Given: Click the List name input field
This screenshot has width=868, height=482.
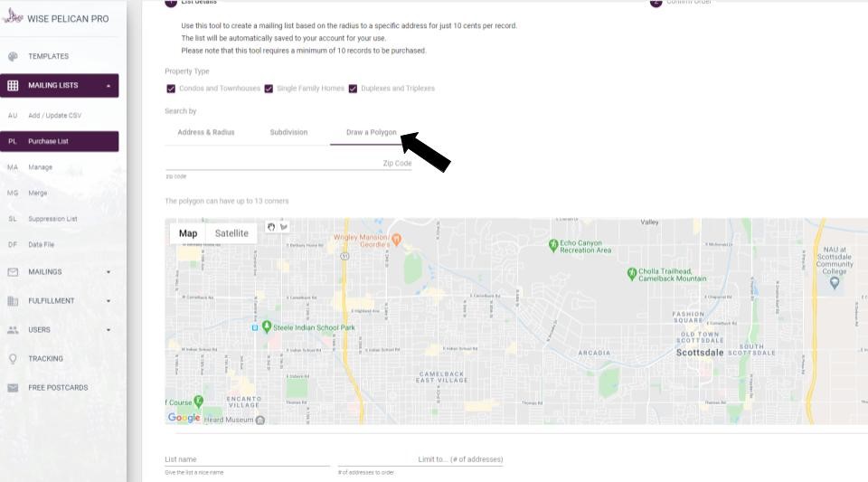Looking at the screenshot, I should coord(247,459).
